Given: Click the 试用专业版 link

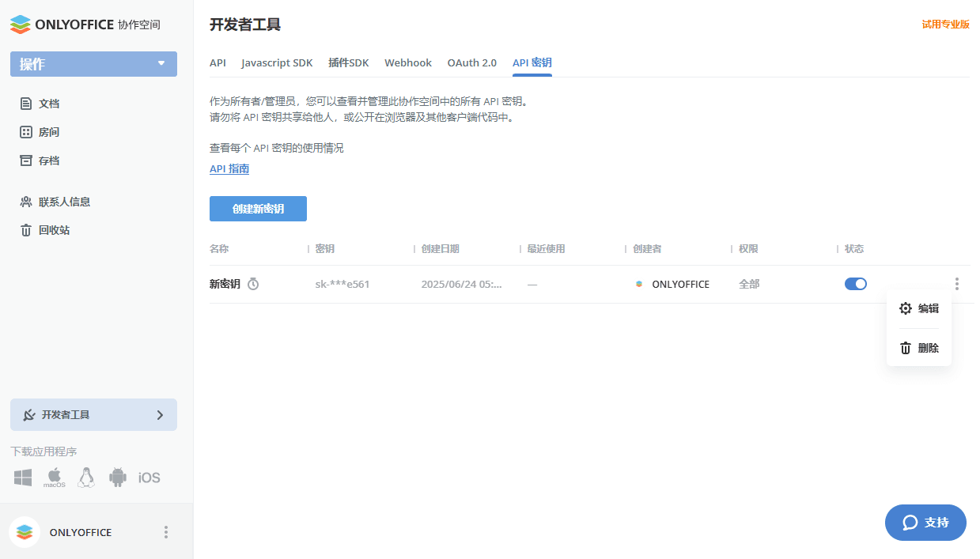Looking at the screenshot, I should [x=945, y=25].
